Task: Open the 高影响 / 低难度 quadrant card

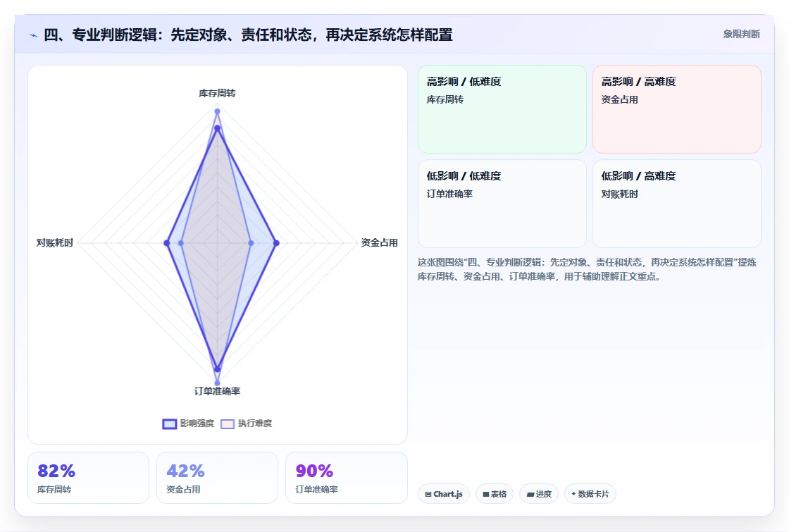Action: click(x=502, y=109)
